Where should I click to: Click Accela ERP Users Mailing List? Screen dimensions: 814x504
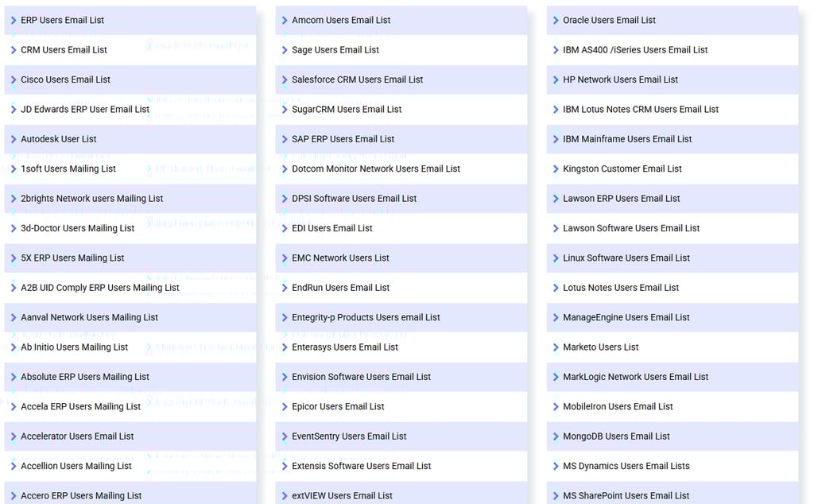[x=80, y=406]
